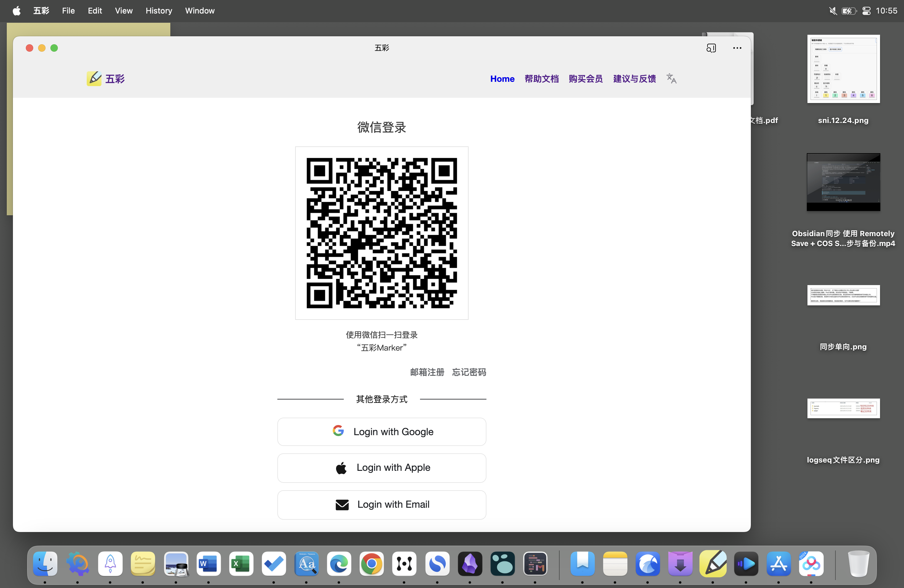Open the 五彩 application menu
This screenshot has height=588, width=904.
coord(41,11)
